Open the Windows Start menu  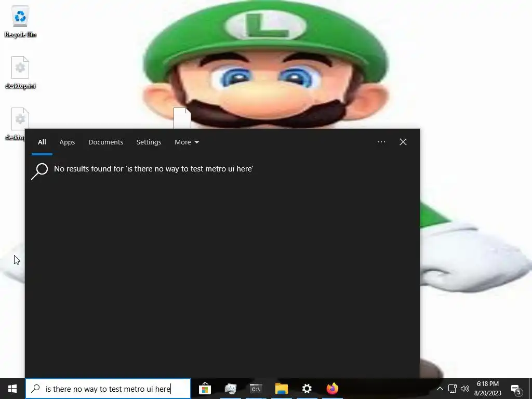coord(12,389)
